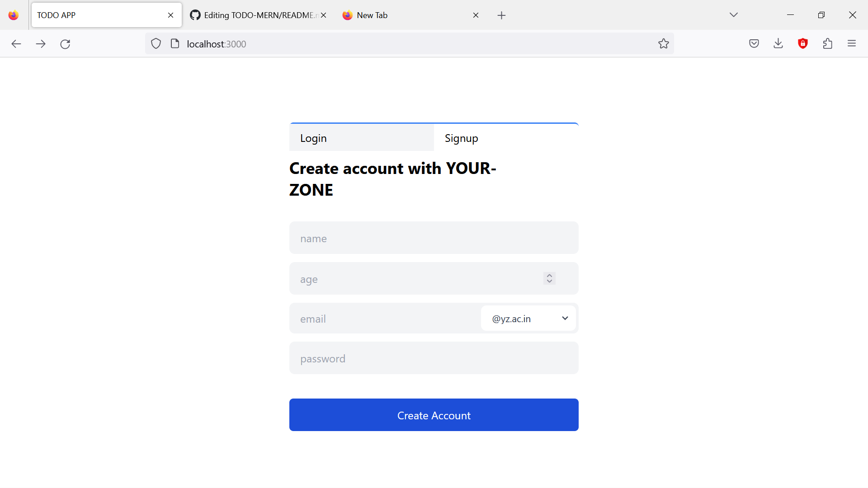
Task: Open the Firefox application menu
Action: (x=852, y=43)
